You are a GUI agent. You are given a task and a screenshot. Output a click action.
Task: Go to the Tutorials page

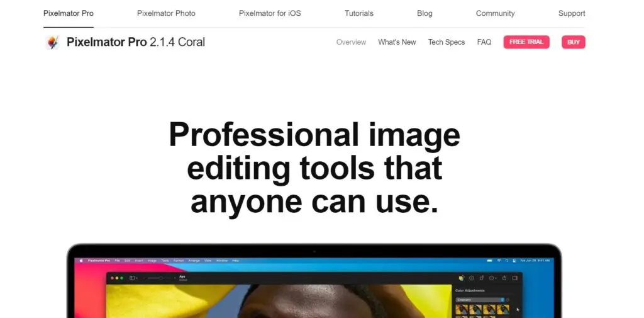(x=359, y=13)
